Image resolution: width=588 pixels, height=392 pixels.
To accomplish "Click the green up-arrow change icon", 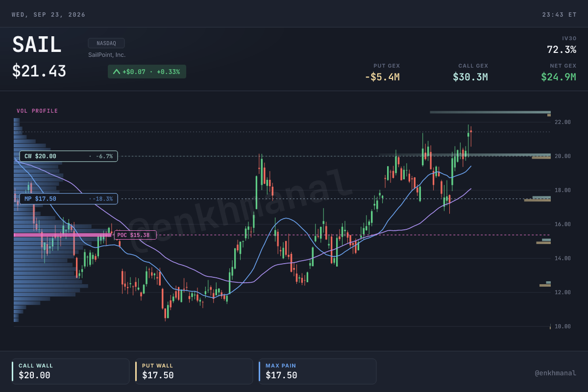I will click(117, 72).
